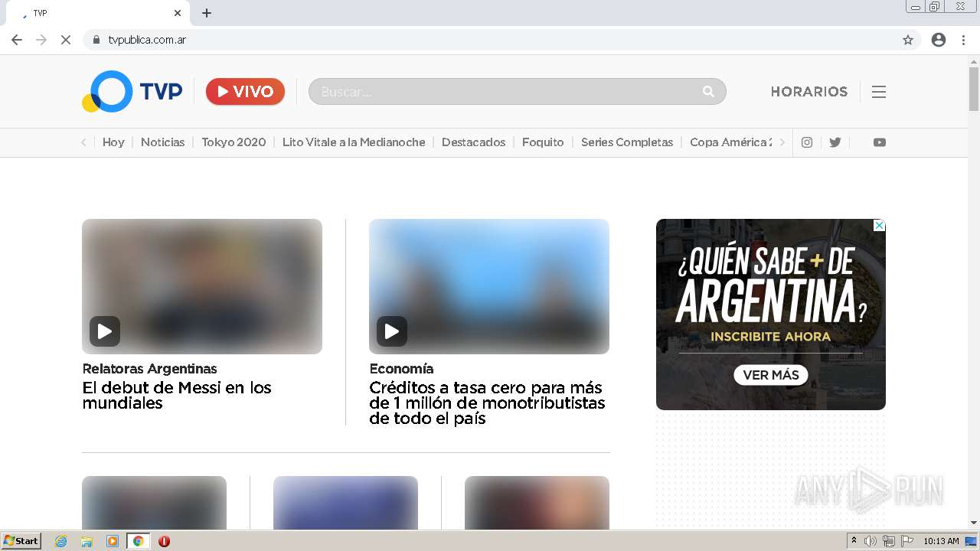Open File Explorer from the taskbar
980x551 pixels.
click(x=87, y=541)
